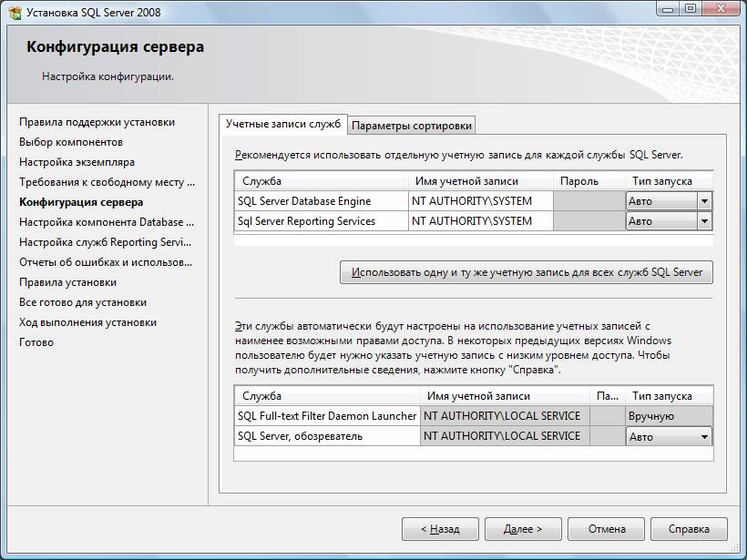Expand startup type dropdown for SQL Server обозреватель
The width and height of the screenshot is (747, 560).
[x=703, y=437]
